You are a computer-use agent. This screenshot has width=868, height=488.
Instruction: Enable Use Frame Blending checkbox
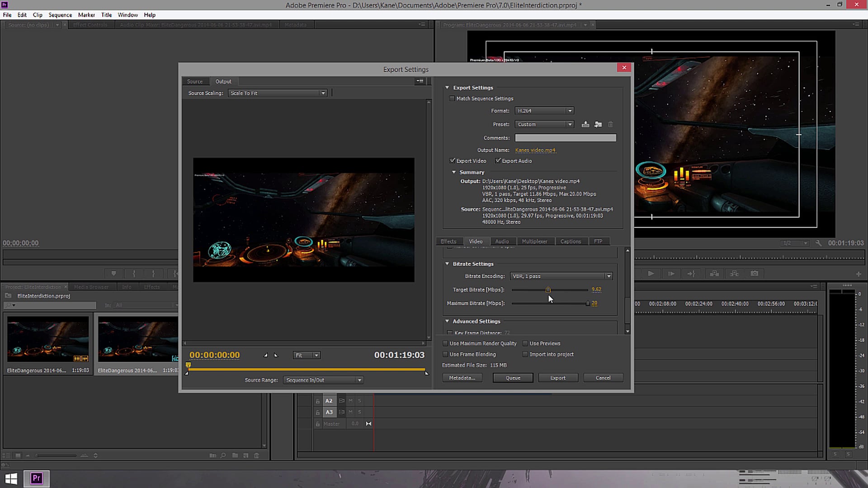[x=445, y=354]
